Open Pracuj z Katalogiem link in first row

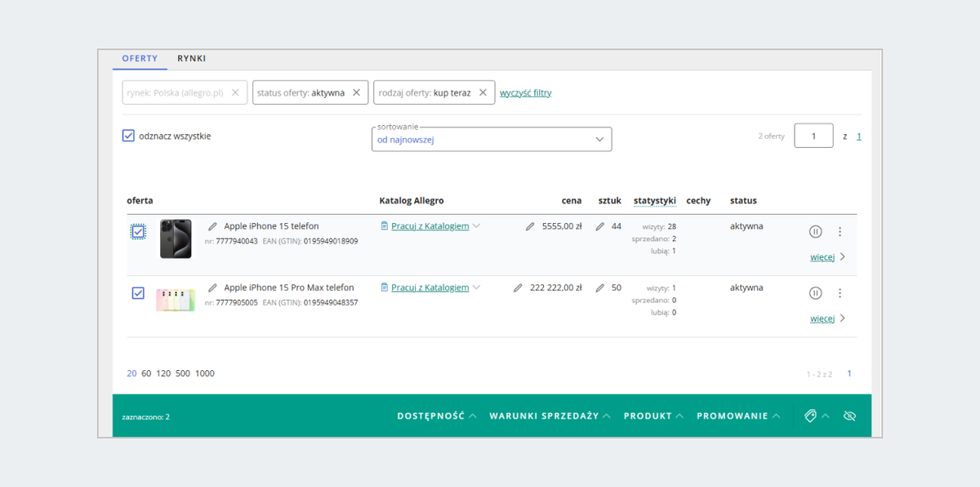click(x=430, y=226)
